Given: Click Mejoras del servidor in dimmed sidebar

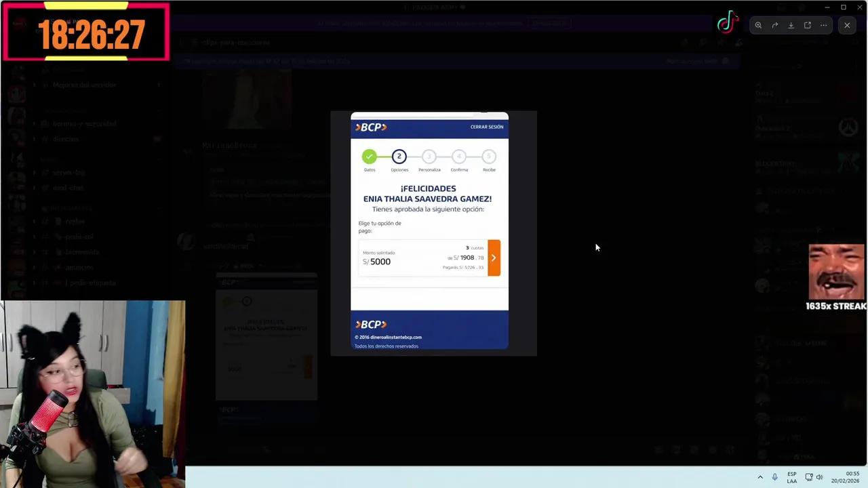Looking at the screenshot, I should click(85, 85).
